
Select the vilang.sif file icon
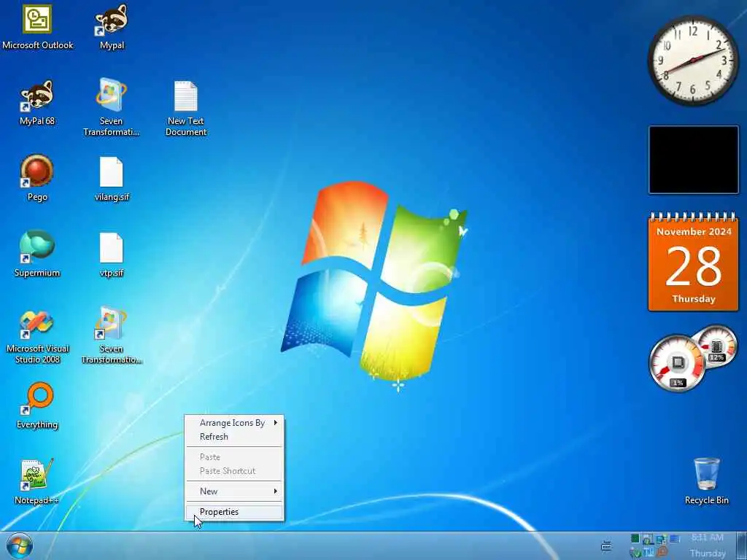click(x=112, y=179)
